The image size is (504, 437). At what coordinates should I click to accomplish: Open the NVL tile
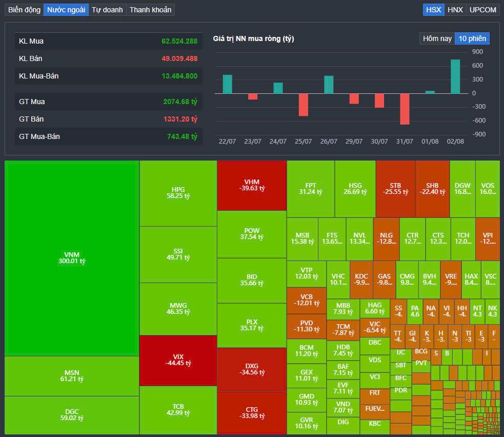point(360,239)
